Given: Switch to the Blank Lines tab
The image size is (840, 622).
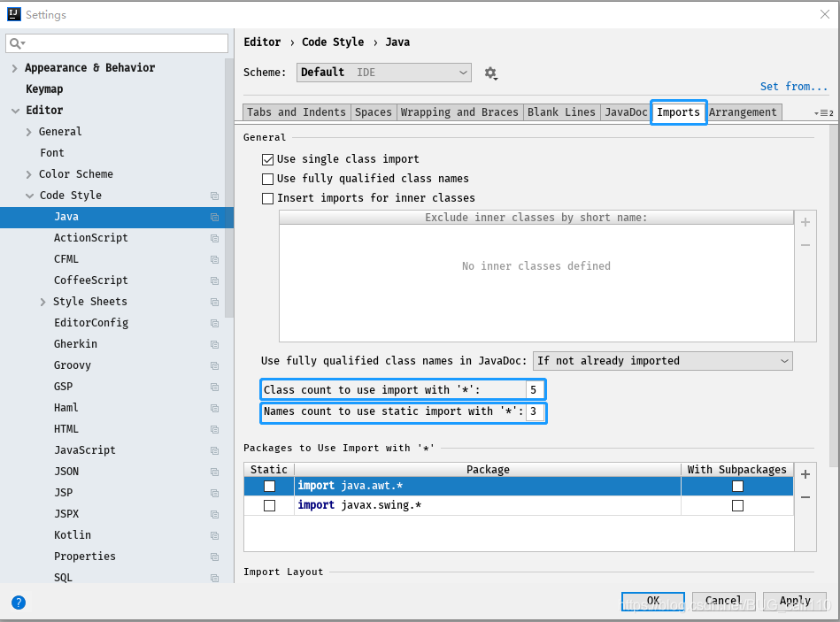Looking at the screenshot, I should pyautogui.click(x=561, y=111).
